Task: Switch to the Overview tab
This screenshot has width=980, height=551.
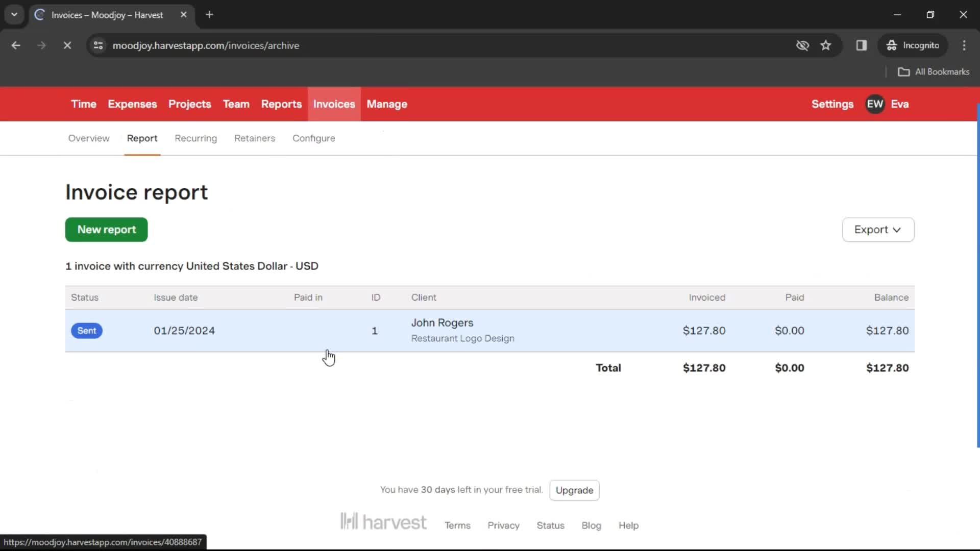Action: point(89,138)
